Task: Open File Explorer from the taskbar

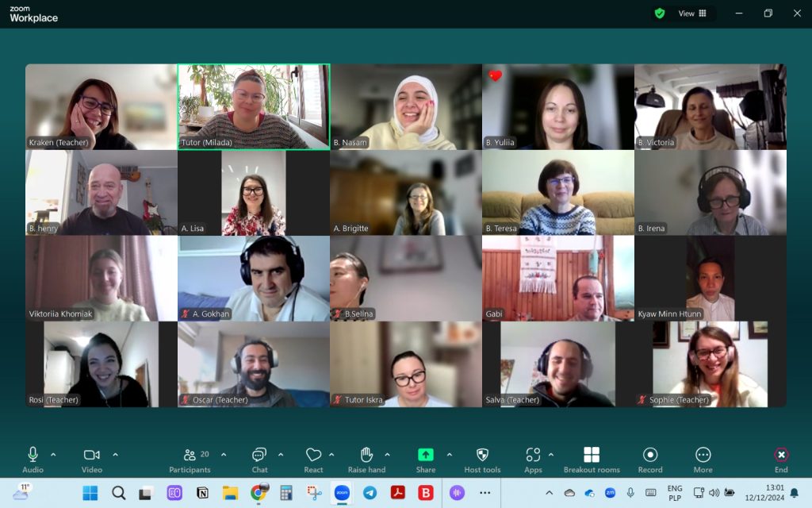Action: pos(231,493)
